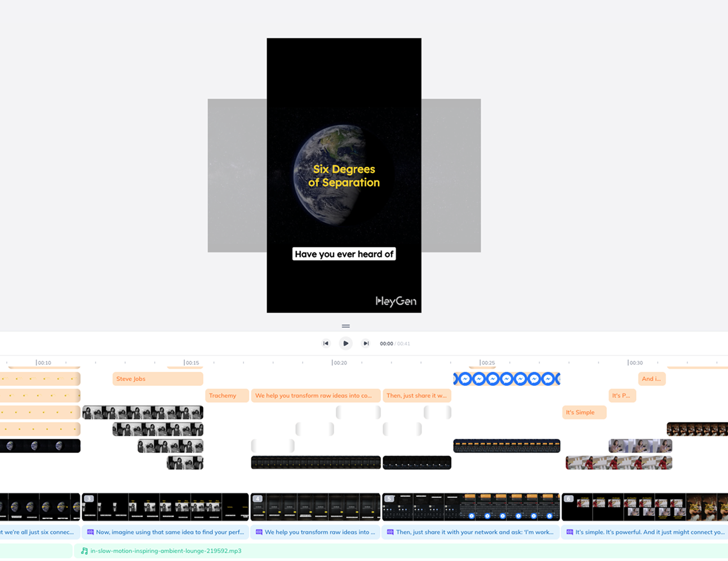Click script icon for 'It's simple. It's powerful' script
This screenshot has width=728, height=561.
click(569, 532)
